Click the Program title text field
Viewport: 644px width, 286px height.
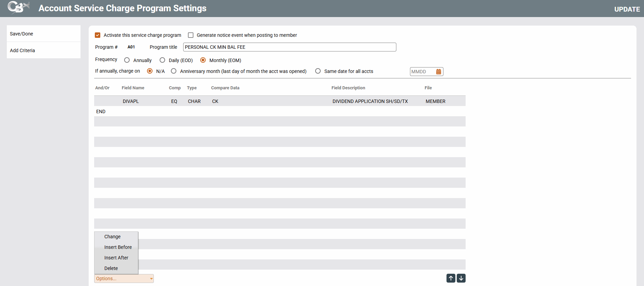289,47
